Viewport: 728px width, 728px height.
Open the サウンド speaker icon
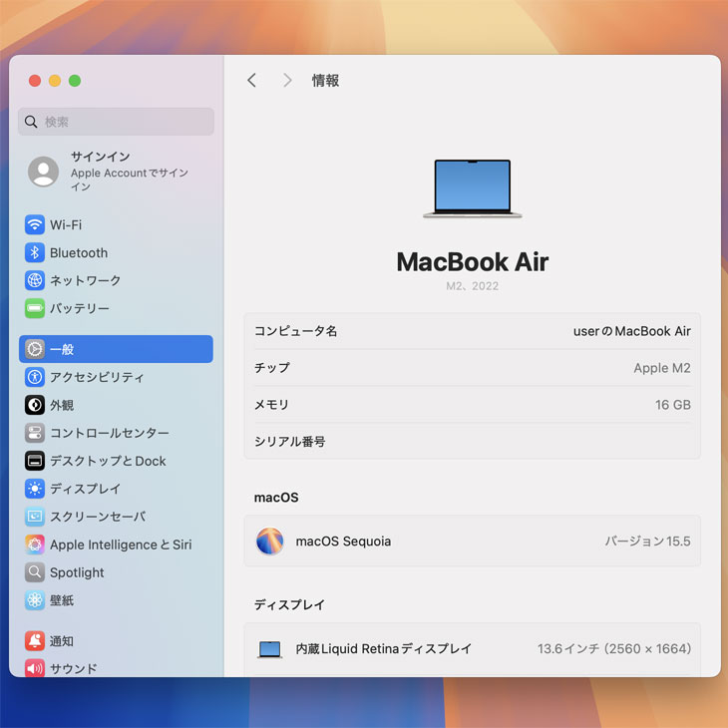tap(35, 668)
